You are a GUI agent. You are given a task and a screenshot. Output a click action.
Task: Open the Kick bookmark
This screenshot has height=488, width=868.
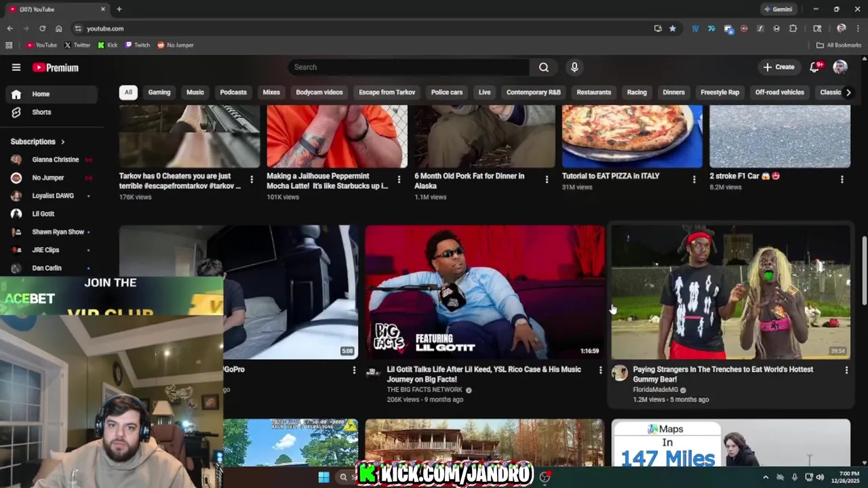107,45
